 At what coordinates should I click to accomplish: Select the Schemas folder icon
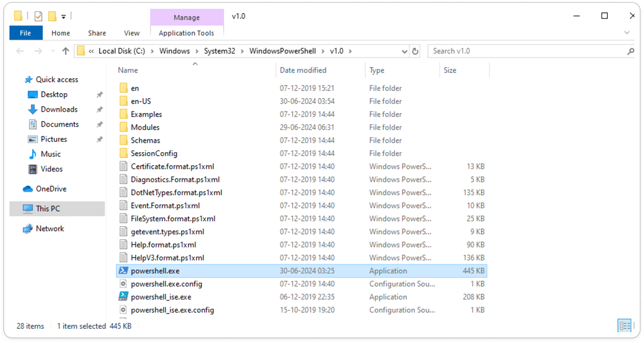(124, 140)
